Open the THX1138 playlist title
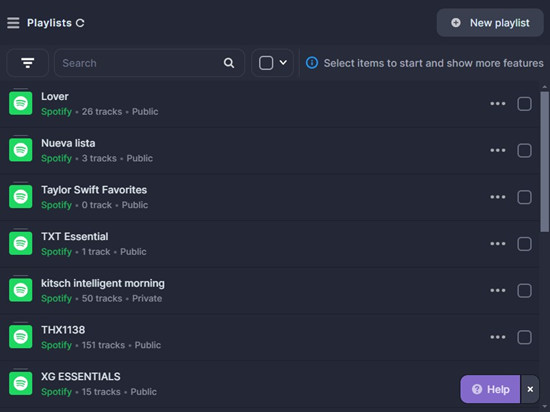550x412 pixels. click(x=63, y=330)
